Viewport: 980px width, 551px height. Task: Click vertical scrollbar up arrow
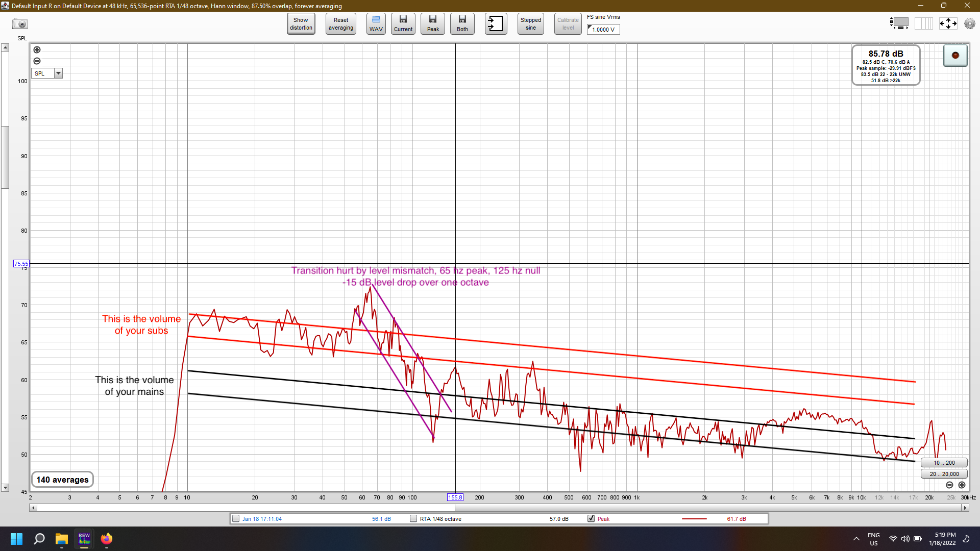(x=5, y=47)
